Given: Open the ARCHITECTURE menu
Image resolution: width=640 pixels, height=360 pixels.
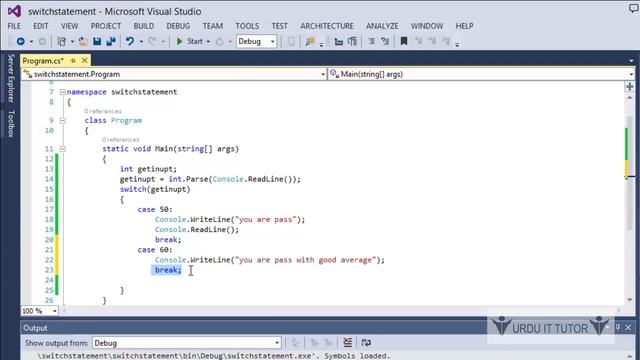Looking at the screenshot, I should click(327, 26).
